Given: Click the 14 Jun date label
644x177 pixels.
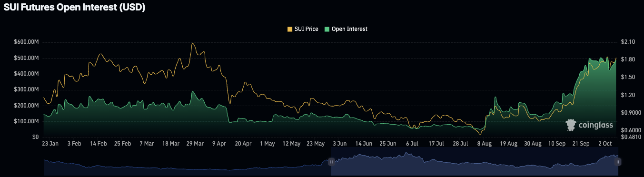Looking at the screenshot, I should tap(364, 143).
